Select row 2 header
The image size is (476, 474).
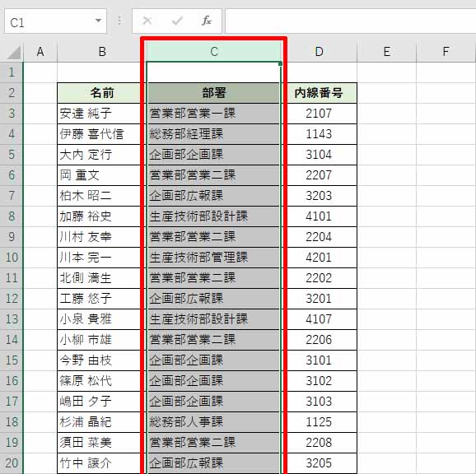tap(12, 93)
